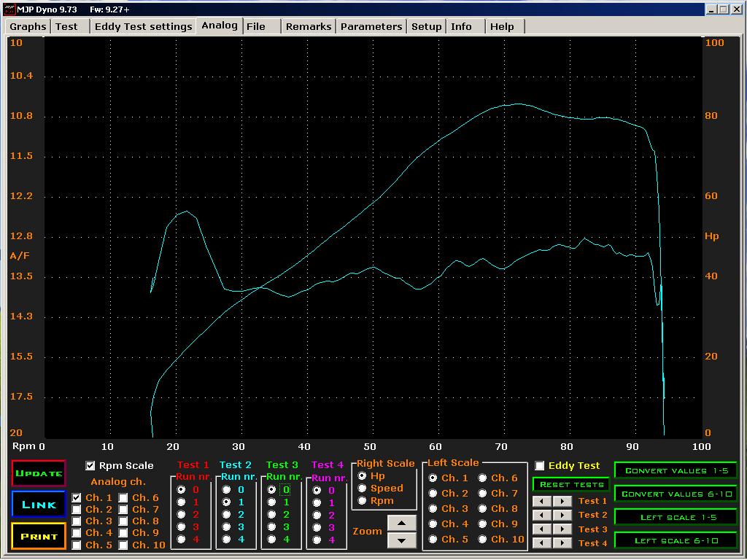
Task: Click the green Update button
Action: tap(39, 473)
